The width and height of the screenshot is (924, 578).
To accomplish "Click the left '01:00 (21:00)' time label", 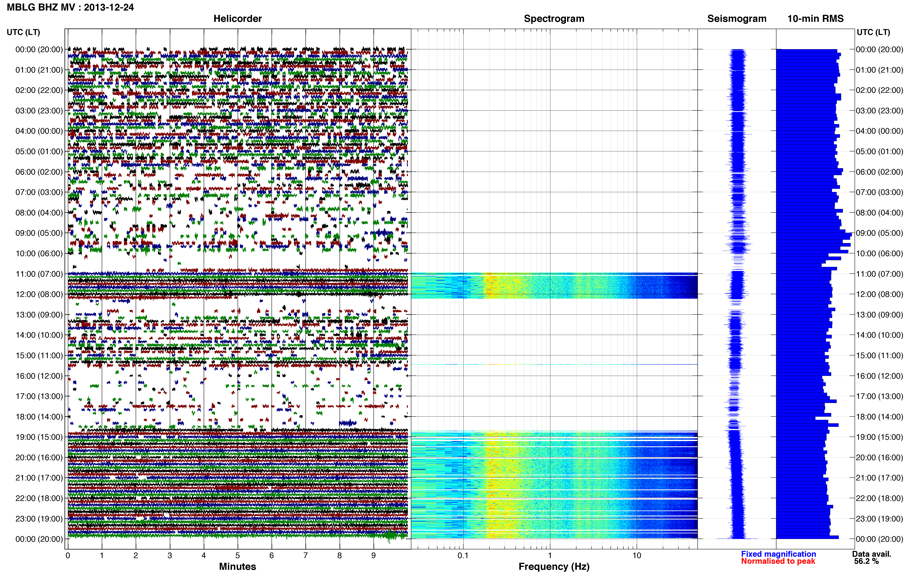I will (x=39, y=70).
